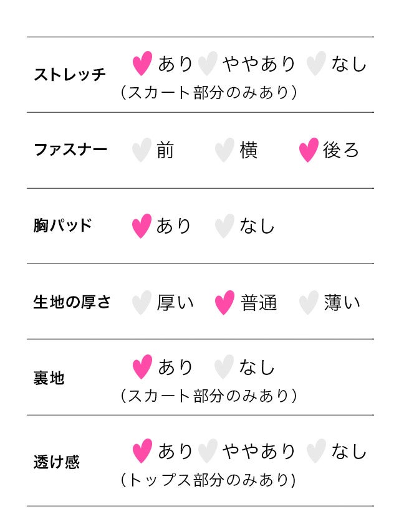Select the 薄い heart for fabric thickness
This screenshot has height=532, width=399.
[309, 303]
